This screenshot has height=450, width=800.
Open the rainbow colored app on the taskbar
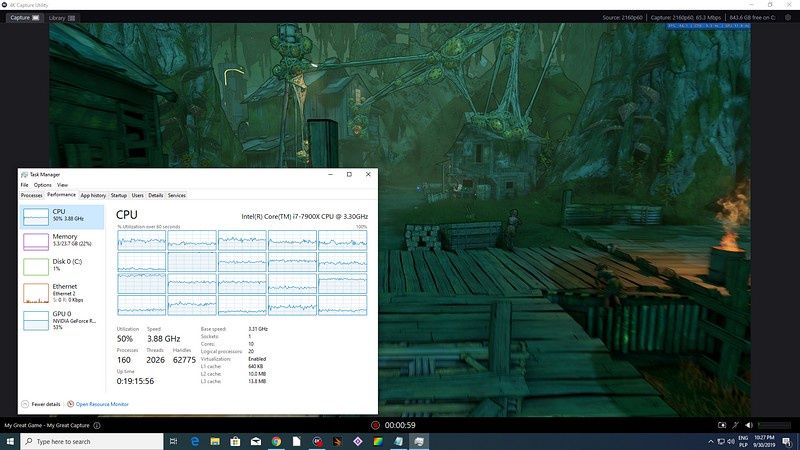(378, 441)
